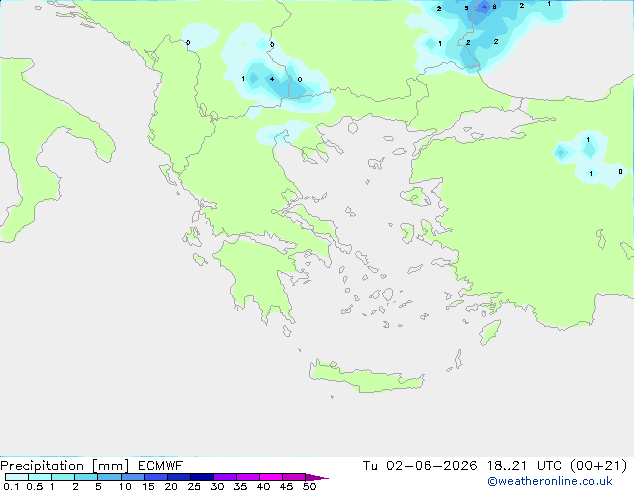Click the 'Precipitation' title word
This screenshot has width=634, height=490.
click(42, 466)
